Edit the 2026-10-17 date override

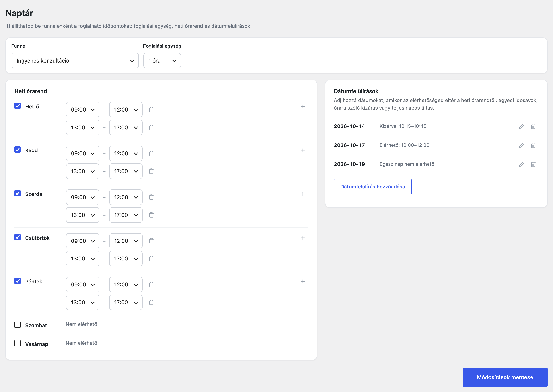tap(521, 145)
